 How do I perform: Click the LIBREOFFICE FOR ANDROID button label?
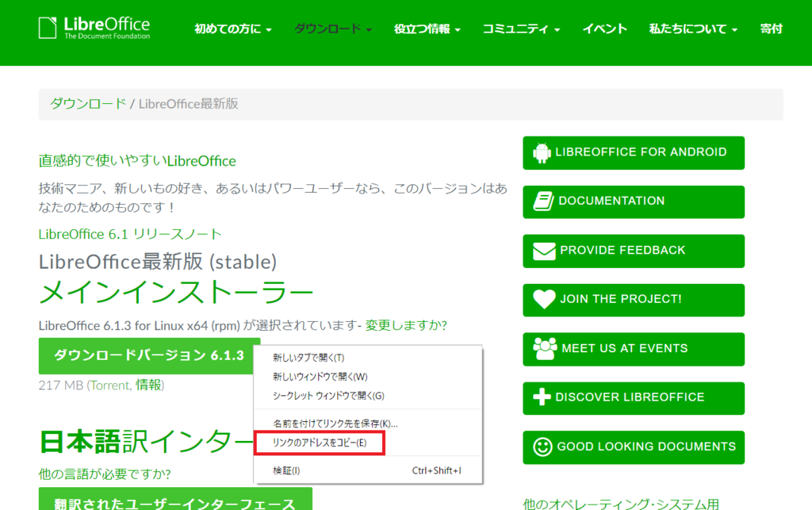[x=641, y=152]
